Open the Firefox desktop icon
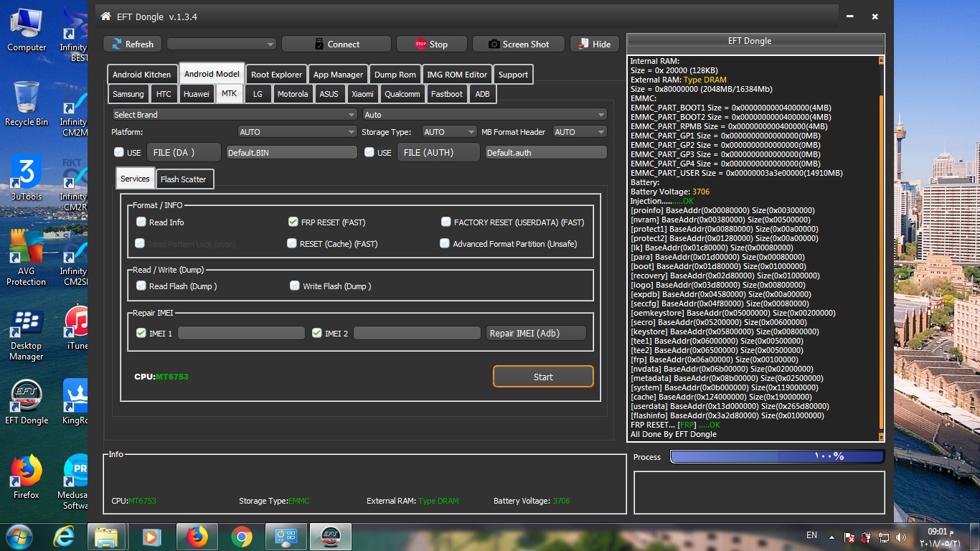Image resolution: width=980 pixels, height=551 pixels. pos(27,477)
